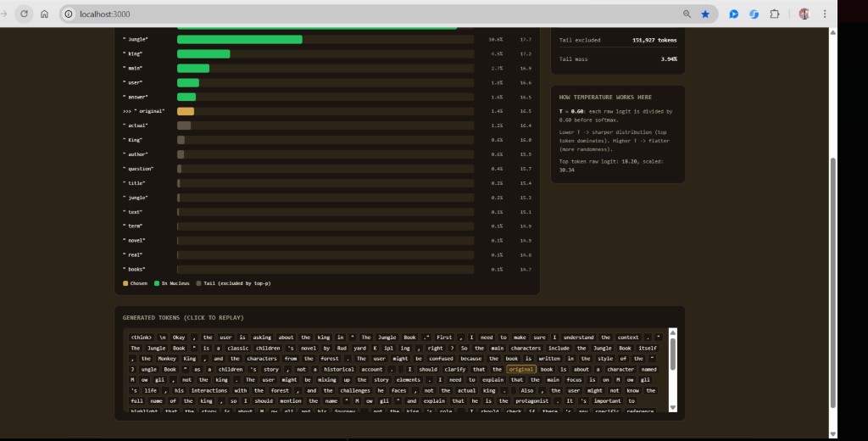Open the Extensions puzzle-piece menu

tap(775, 14)
